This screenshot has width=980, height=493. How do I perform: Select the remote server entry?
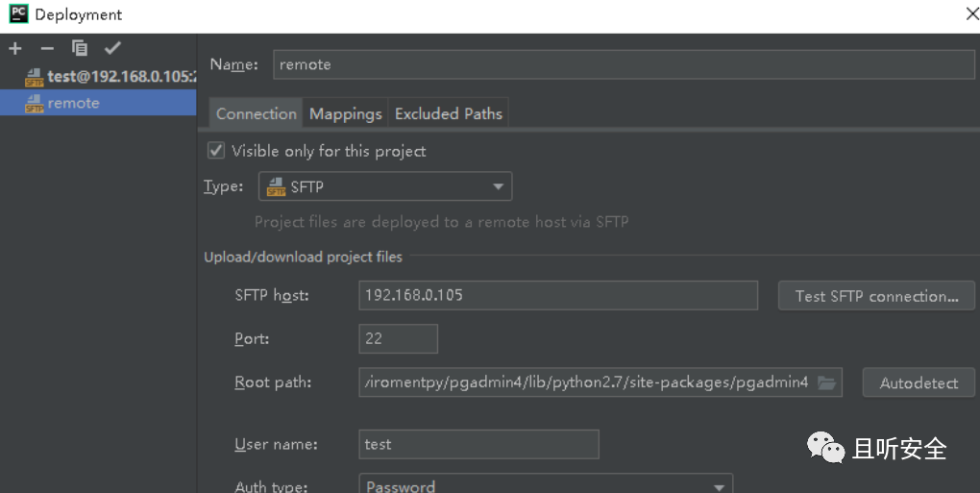click(x=98, y=103)
